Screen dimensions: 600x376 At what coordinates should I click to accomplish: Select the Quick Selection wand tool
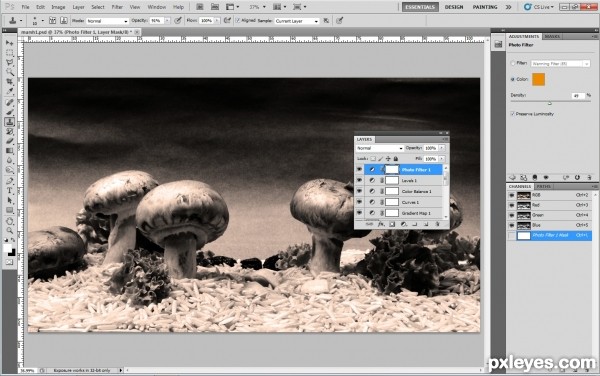coord(10,72)
